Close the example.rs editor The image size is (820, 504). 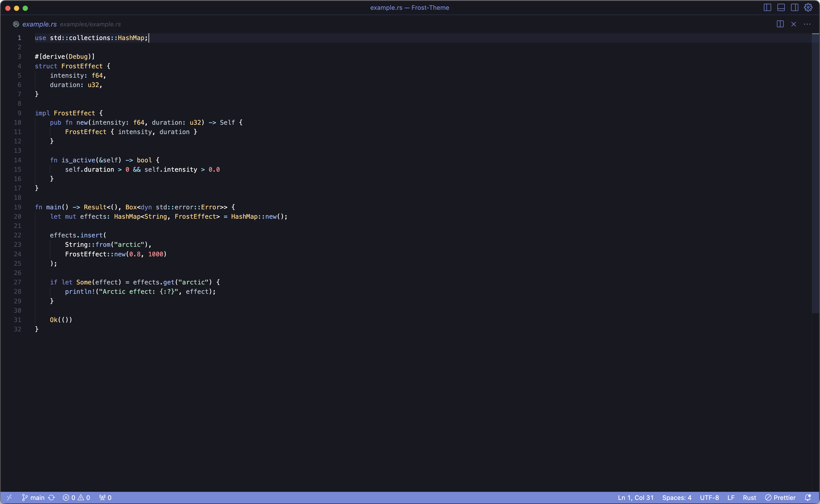(x=794, y=24)
